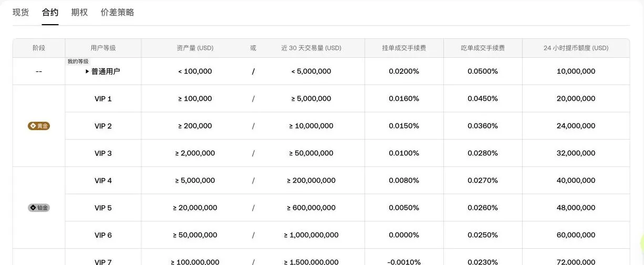The width and height of the screenshot is (644, 265).
Task: Click the 0.0080% maker fee
Action: click(x=404, y=181)
